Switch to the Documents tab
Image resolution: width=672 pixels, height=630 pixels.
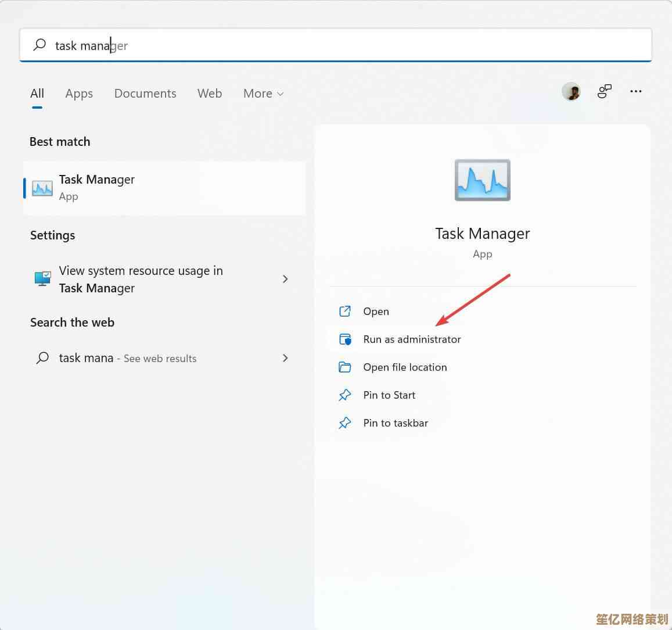coord(145,94)
